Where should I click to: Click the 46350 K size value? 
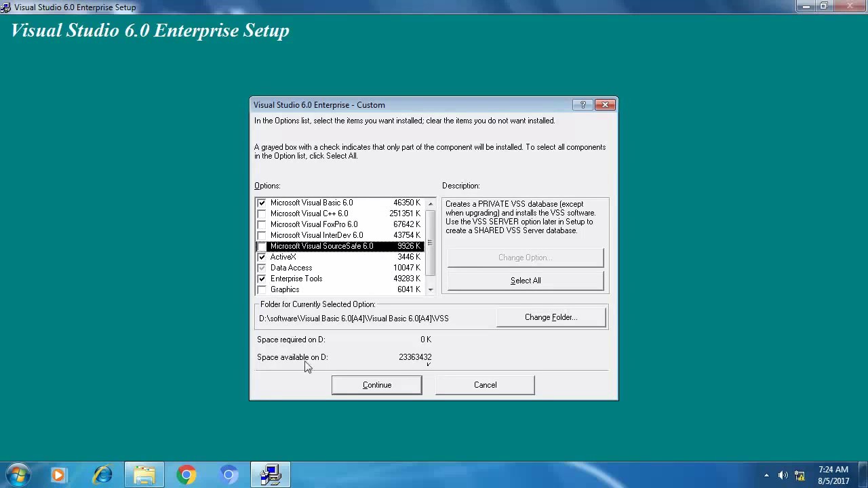click(x=407, y=203)
